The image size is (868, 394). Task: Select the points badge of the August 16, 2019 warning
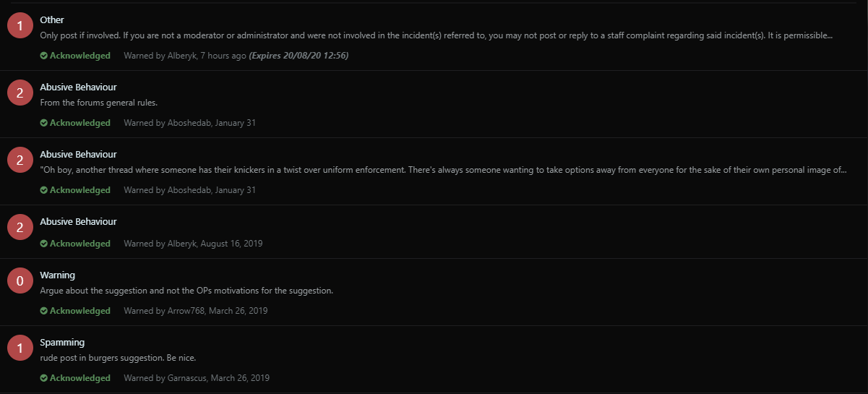(20, 228)
